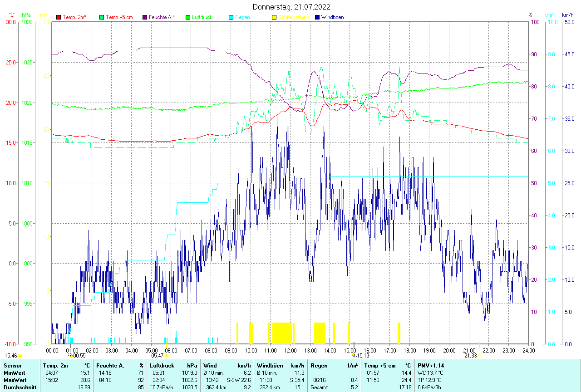Click the maximum temperature value 20.6
This screenshot has width=581, height=392.
point(85,380)
